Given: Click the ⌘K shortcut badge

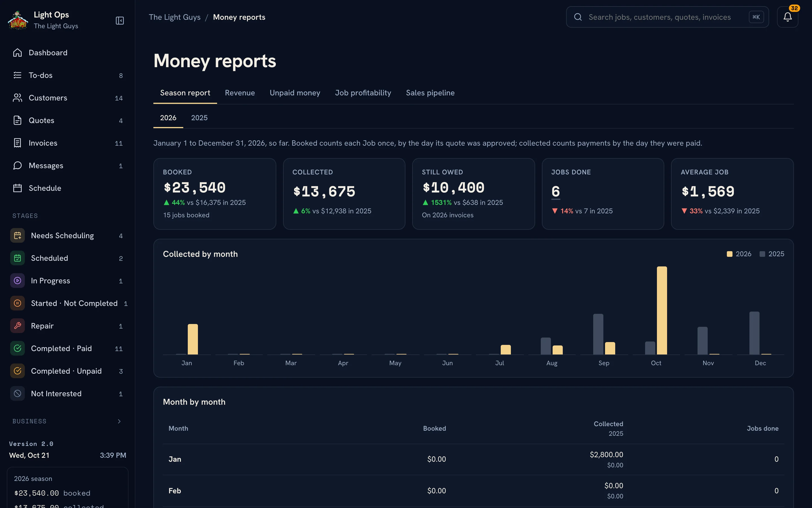Looking at the screenshot, I should pyautogui.click(x=756, y=17).
